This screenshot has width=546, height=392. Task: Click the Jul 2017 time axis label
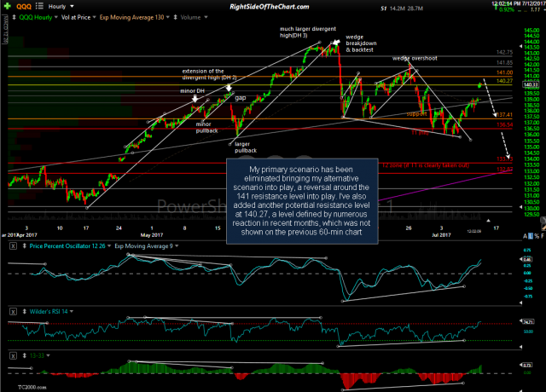(x=441, y=235)
